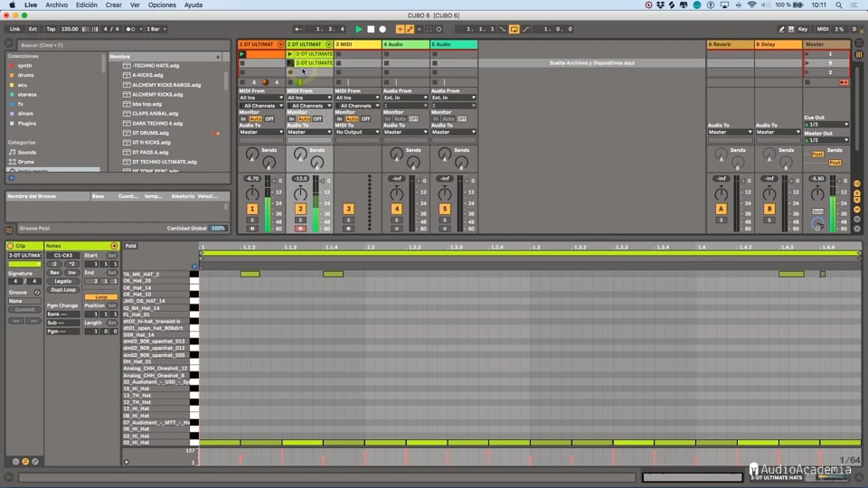Toggle track 1 activator button
868x488 pixels.
click(252, 209)
